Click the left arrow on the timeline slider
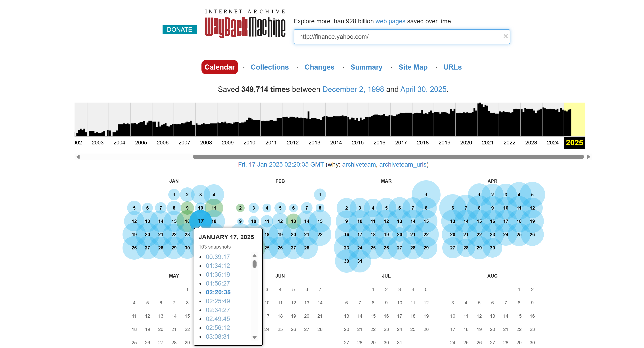Screen dimensions: 644x348 78,157
